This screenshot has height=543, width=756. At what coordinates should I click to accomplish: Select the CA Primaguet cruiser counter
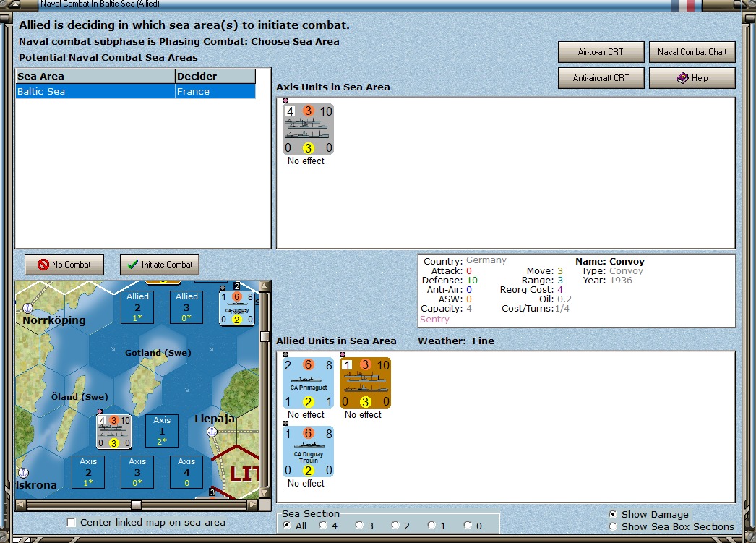click(x=308, y=383)
